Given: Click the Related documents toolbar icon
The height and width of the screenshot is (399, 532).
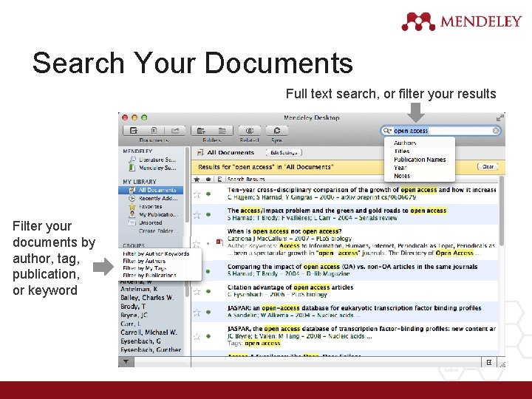Looking at the screenshot, I should click(x=250, y=131).
